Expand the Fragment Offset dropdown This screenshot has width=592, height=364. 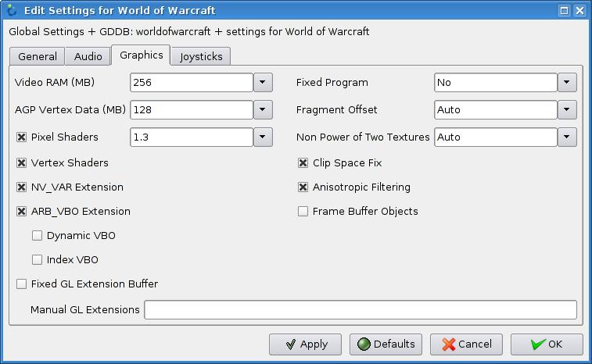[567, 109]
